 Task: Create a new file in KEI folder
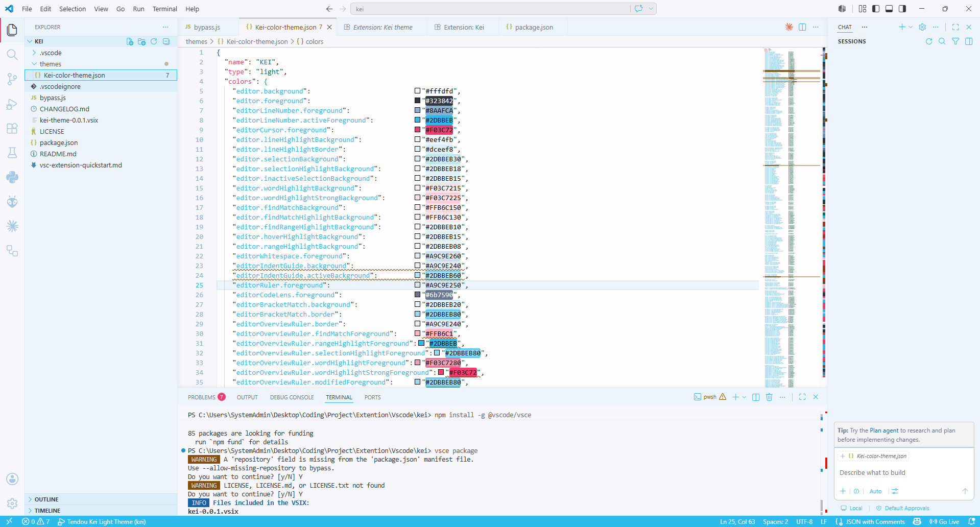[x=130, y=41]
